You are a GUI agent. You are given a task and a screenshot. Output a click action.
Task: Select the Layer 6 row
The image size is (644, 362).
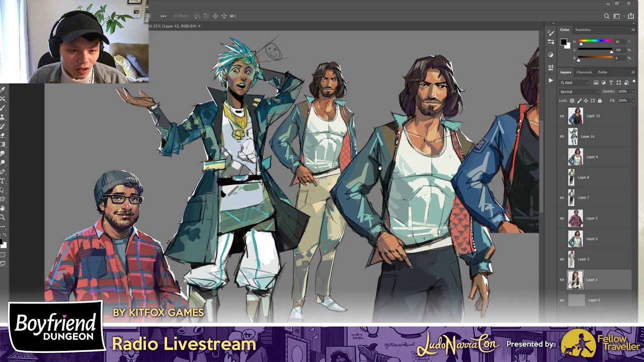pyautogui.click(x=595, y=239)
